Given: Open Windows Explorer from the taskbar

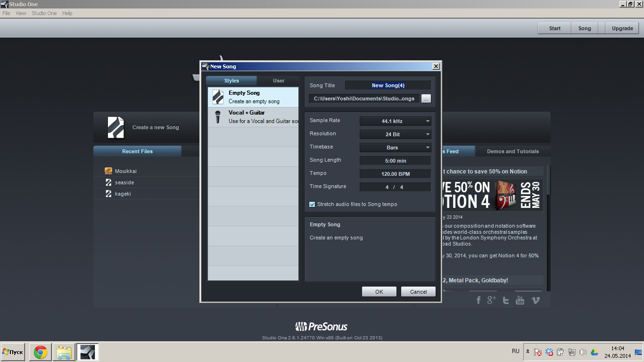Looking at the screenshot, I should pos(64,352).
